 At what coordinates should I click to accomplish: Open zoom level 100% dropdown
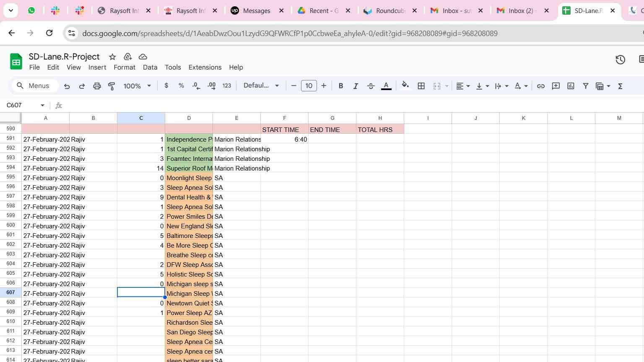click(x=137, y=86)
